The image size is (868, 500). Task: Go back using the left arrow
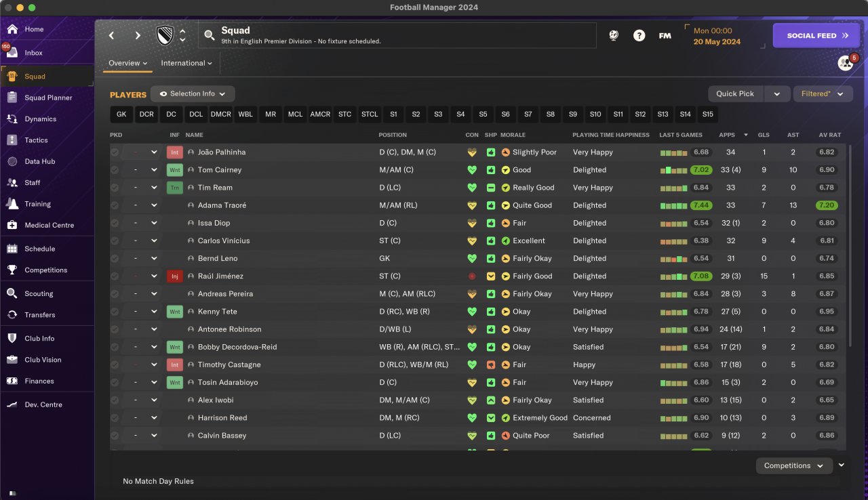point(112,36)
